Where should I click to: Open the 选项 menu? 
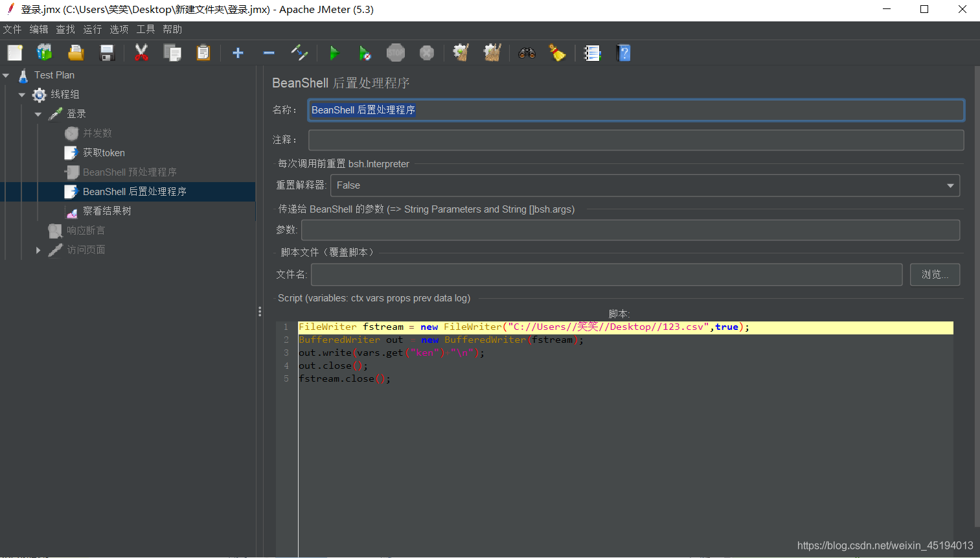[x=119, y=30]
